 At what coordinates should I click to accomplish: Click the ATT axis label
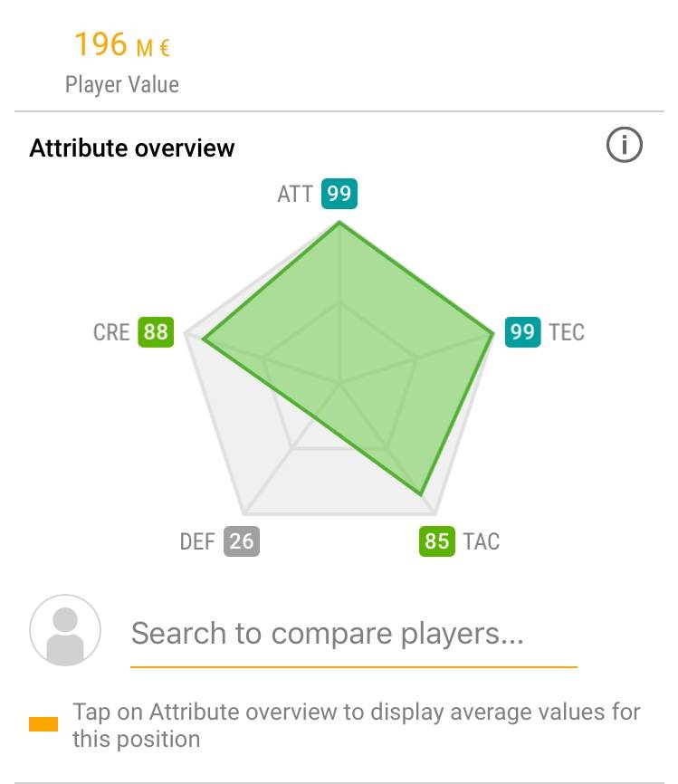click(x=295, y=194)
